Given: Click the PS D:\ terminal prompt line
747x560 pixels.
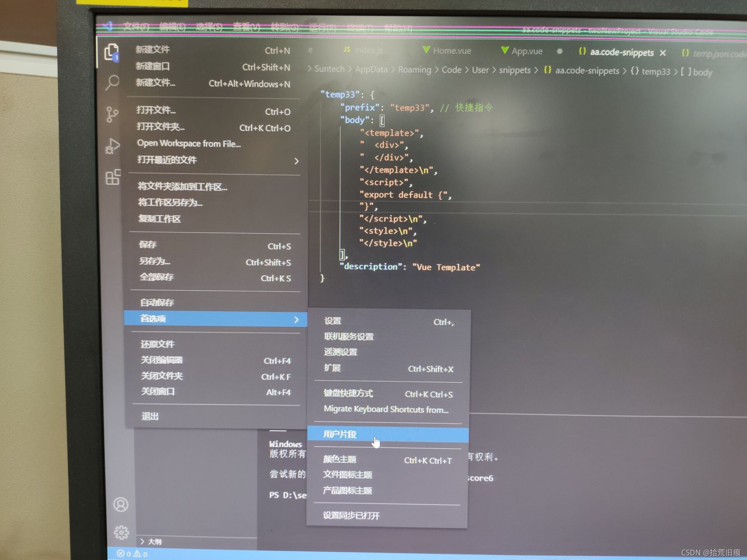Looking at the screenshot, I should [288, 495].
